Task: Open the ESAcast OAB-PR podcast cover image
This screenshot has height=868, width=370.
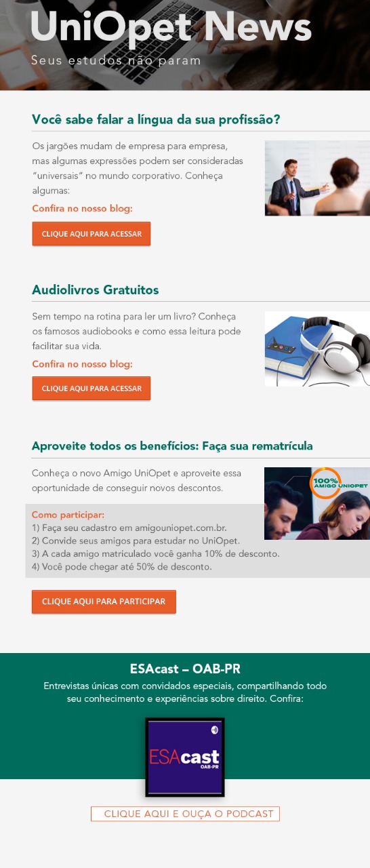Action: (x=185, y=757)
